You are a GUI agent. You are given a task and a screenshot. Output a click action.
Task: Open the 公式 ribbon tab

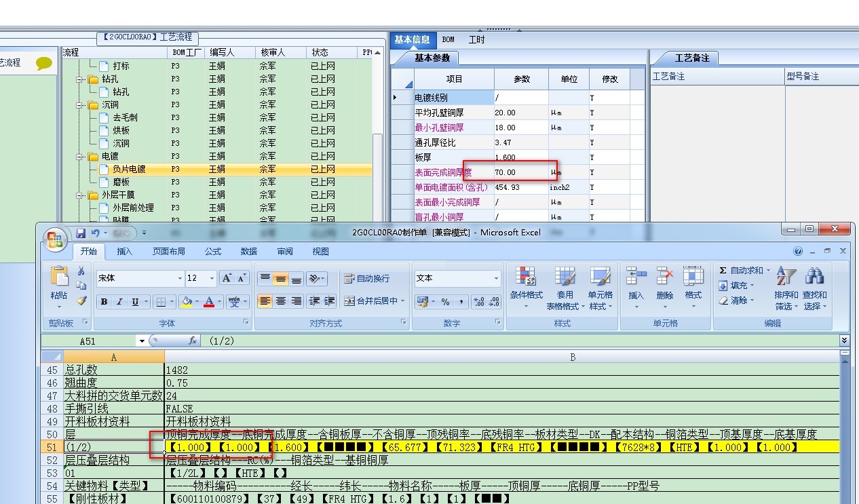point(213,251)
